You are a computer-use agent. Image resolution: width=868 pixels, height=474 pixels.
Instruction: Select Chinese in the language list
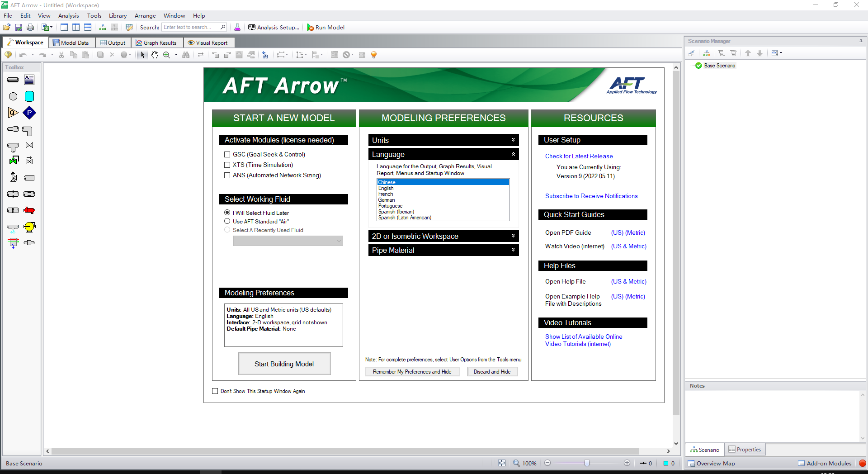pos(443,182)
